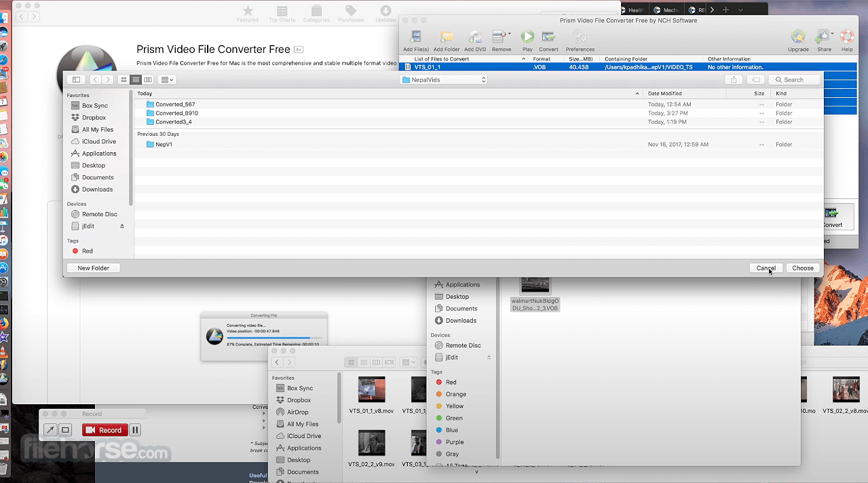Viewport: 868px width, 483px height.
Task: Open Preferences in Prism toolbar
Action: tap(580, 41)
